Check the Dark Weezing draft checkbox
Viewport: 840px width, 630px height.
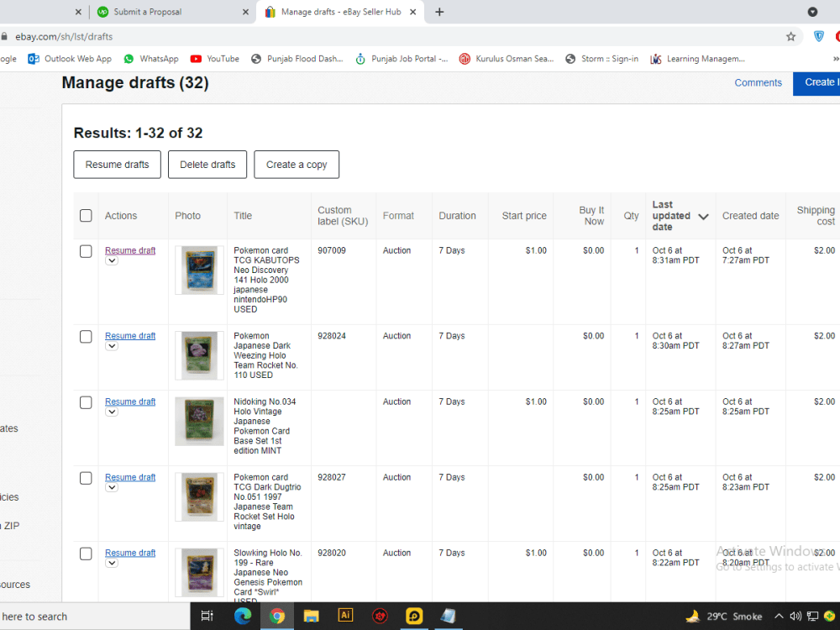86,337
